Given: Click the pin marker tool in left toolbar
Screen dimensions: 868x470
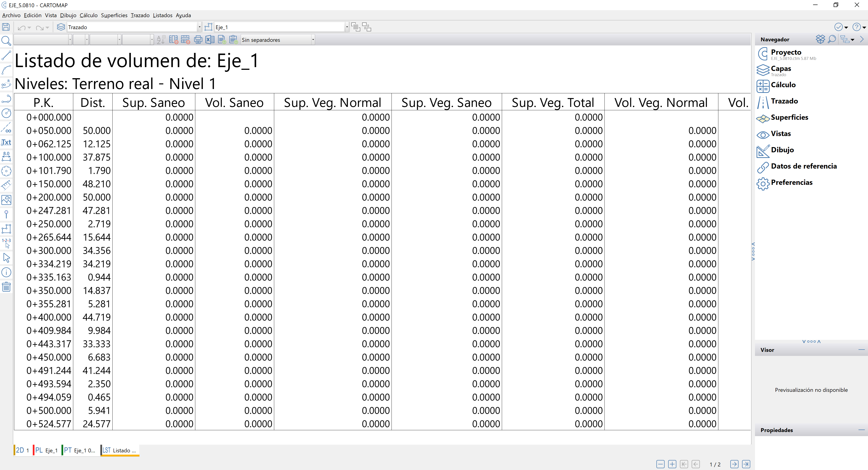Looking at the screenshot, I should pyautogui.click(x=6, y=214).
